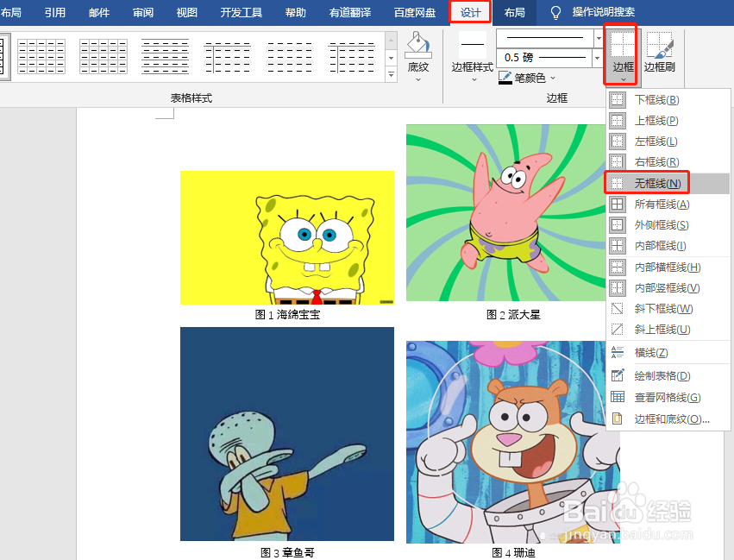Viewport: 734px width, 560px height.
Task: Click the lightbulb tell-me icon
Action: [x=555, y=13]
